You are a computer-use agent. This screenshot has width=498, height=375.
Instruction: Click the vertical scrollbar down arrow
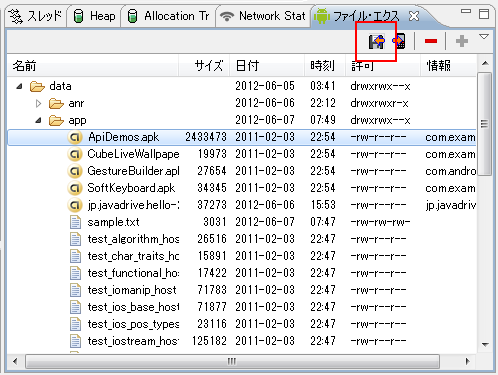485,344
